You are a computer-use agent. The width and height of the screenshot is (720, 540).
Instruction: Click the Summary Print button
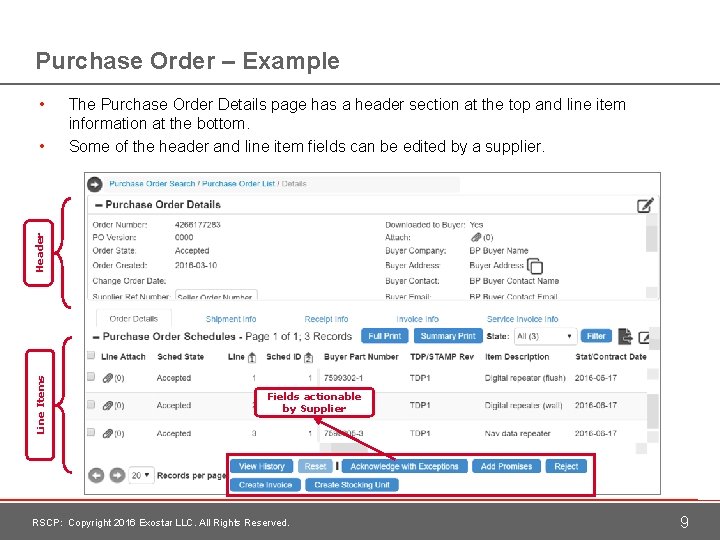448,336
